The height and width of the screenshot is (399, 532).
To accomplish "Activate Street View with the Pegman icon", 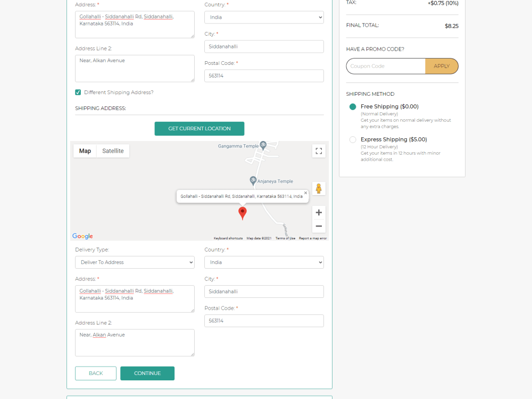I will tap(319, 188).
